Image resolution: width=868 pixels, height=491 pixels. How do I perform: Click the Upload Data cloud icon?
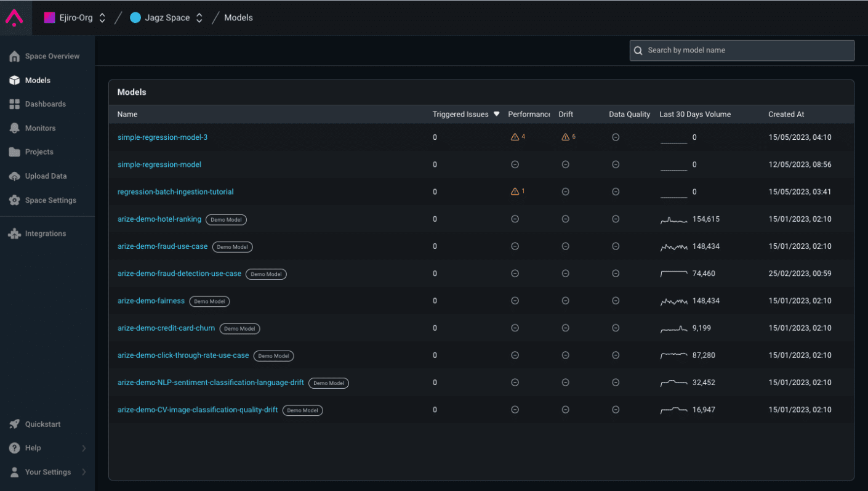pos(15,176)
